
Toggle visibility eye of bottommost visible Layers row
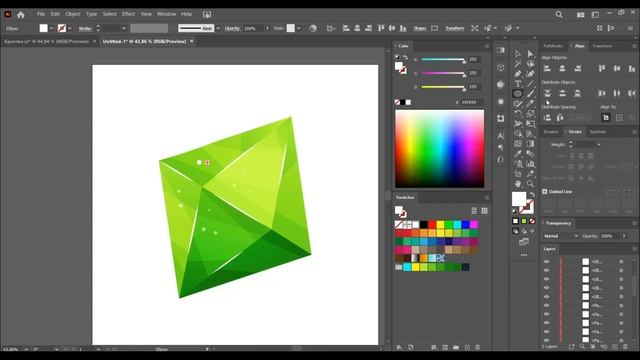coord(547,340)
